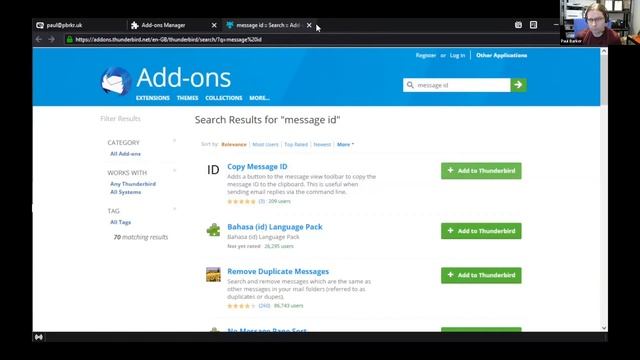Click the forward navigation arrow
Screen dimensions: 640x360
pyautogui.click(x=51, y=39)
